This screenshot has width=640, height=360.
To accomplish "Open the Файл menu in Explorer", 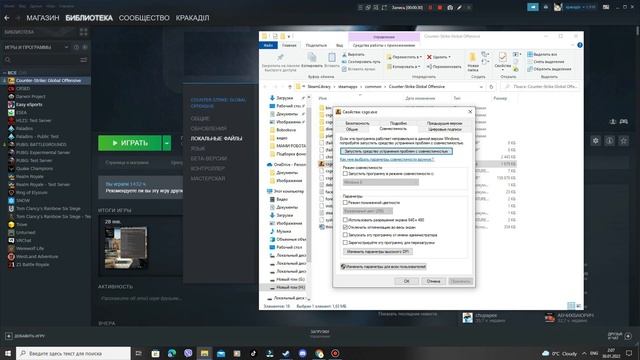I will click(x=268, y=45).
